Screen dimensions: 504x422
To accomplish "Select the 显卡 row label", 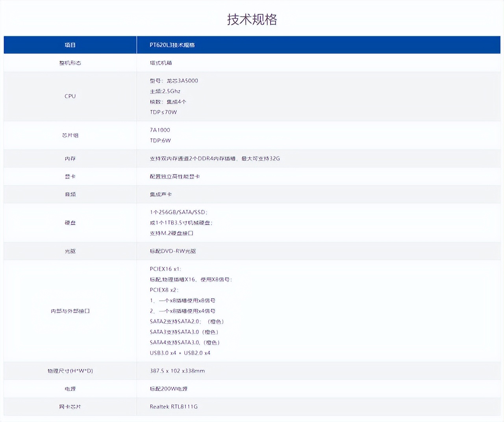I will pos(70,176).
